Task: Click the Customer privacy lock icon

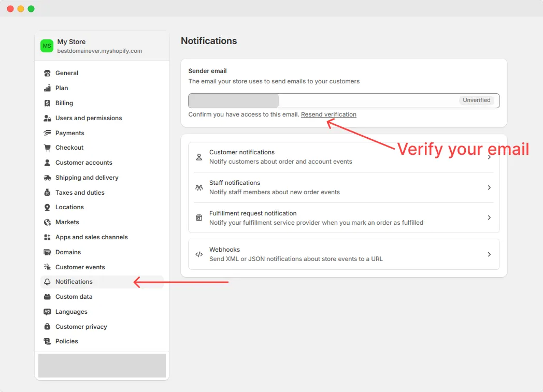Action: 48,327
